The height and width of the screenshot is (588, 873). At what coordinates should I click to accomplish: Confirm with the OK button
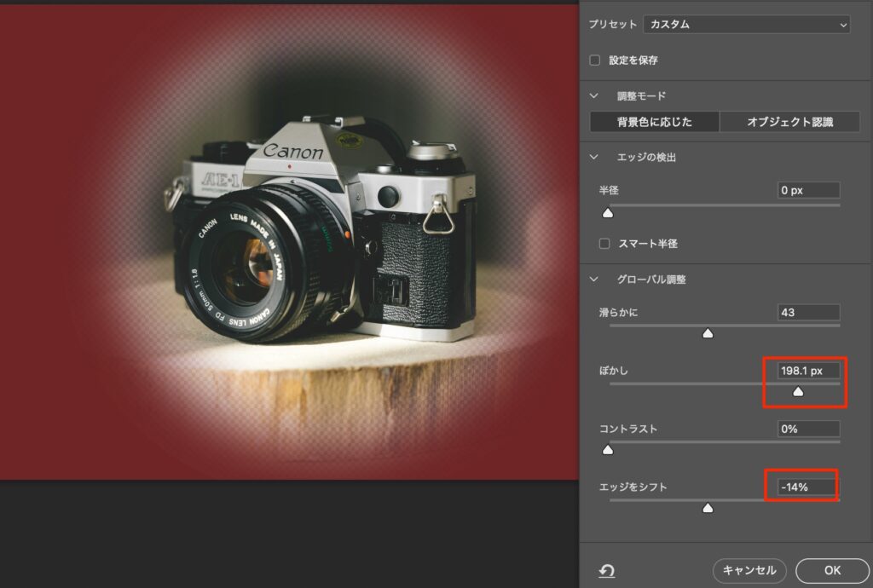(x=832, y=570)
